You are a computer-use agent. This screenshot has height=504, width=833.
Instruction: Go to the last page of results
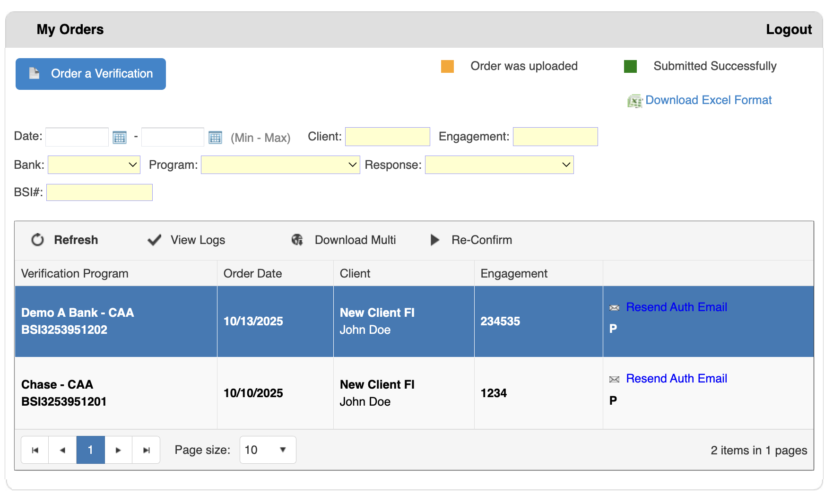[146, 450]
